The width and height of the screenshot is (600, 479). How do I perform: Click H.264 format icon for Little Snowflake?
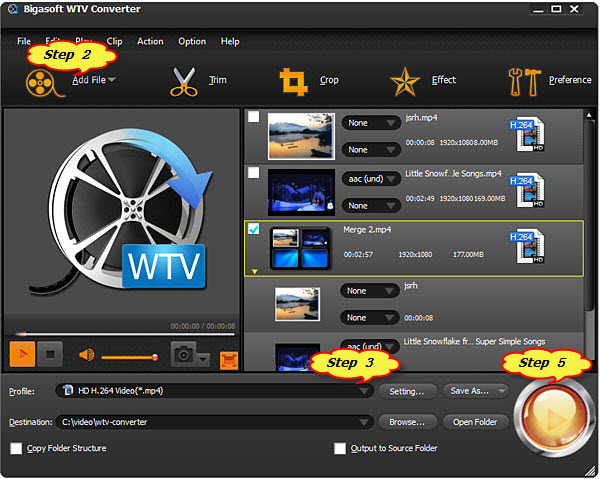[527, 190]
